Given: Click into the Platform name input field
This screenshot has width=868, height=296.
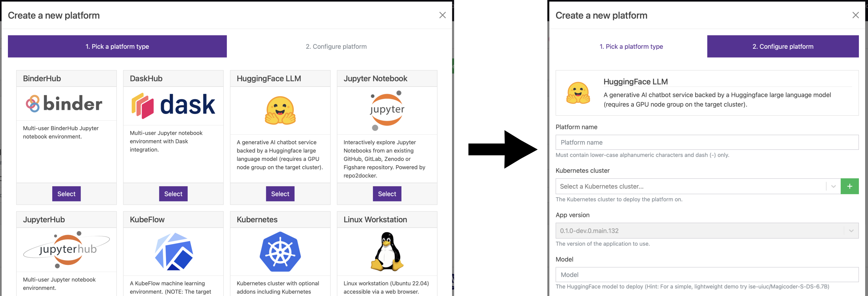Looking at the screenshot, I should [x=707, y=142].
